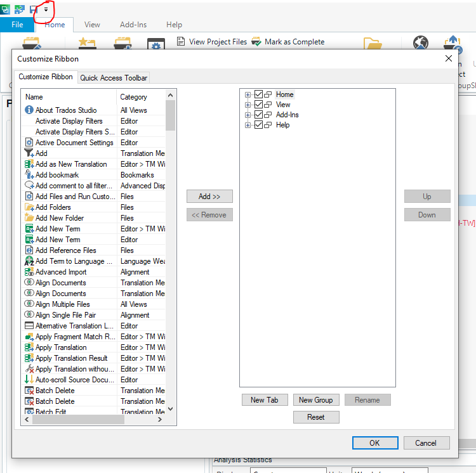The height and width of the screenshot is (473, 476).
Task: Click the Reset button
Action: (x=316, y=417)
